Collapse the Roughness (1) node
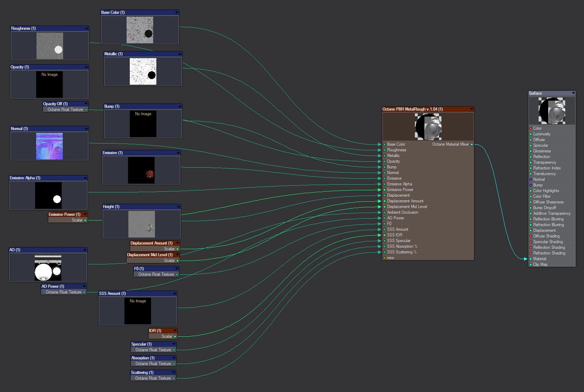The width and height of the screenshot is (584, 392). click(86, 28)
